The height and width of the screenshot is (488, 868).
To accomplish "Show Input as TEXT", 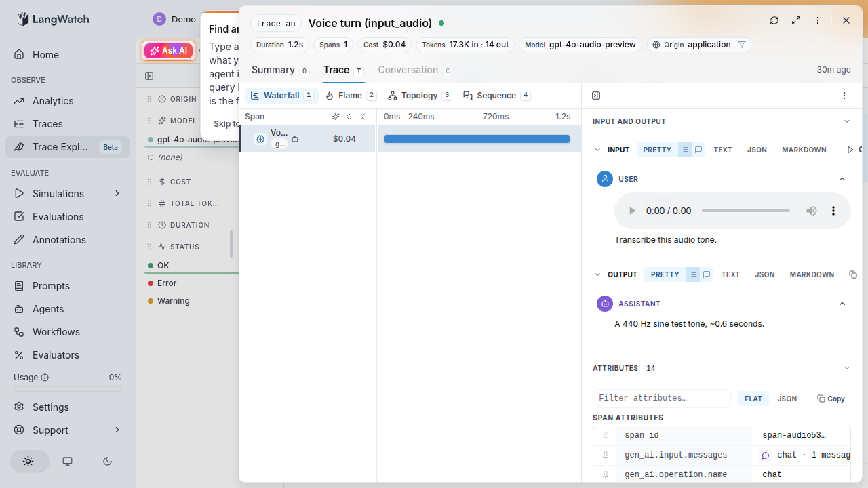I will pyautogui.click(x=723, y=150).
